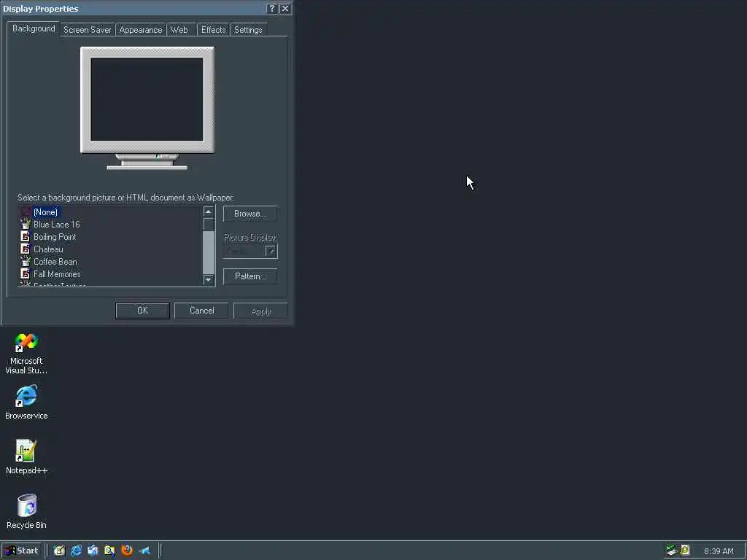Open the Outlook Express quick launch icon
Image resolution: width=747 pixels, height=560 pixels.
pyautogui.click(x=93, y=551)
